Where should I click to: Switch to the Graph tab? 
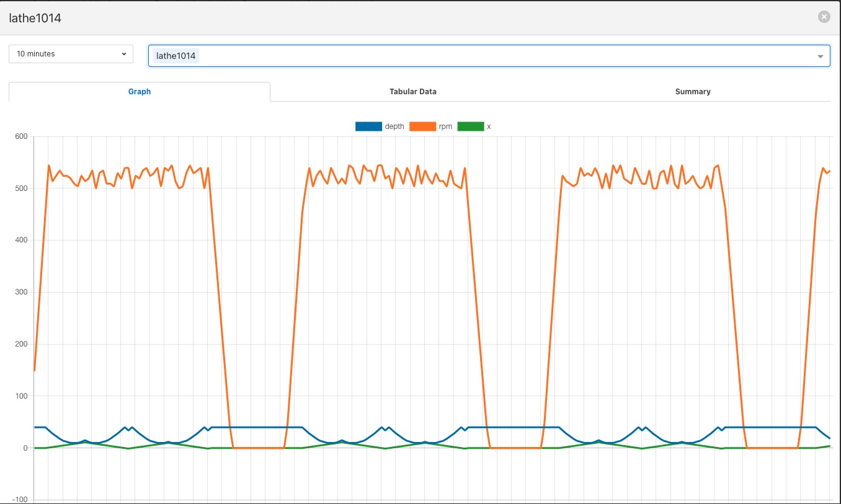[x=140, y=92]
